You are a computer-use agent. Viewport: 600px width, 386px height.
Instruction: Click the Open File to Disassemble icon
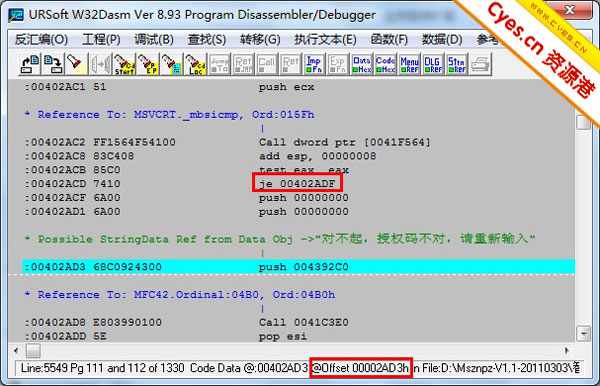[30, 64]
